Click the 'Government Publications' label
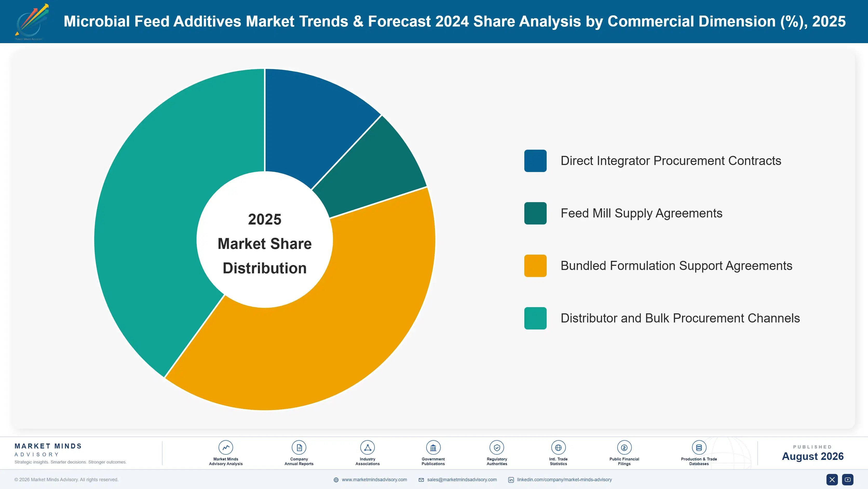The image size is (868, 489). click(x=433, y=461)
